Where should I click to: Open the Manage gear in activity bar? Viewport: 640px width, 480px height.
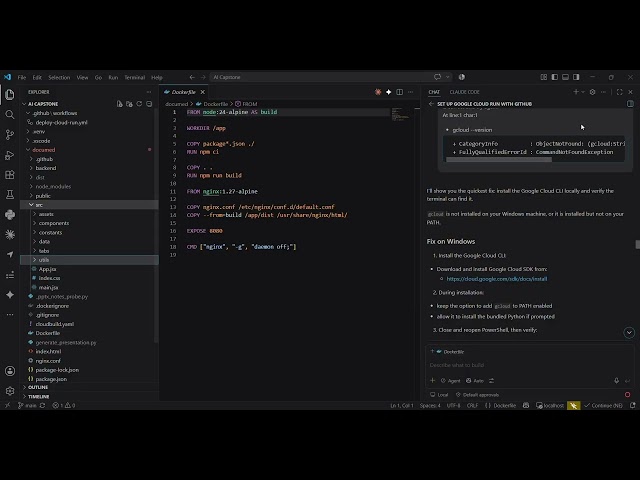(10, 391)
